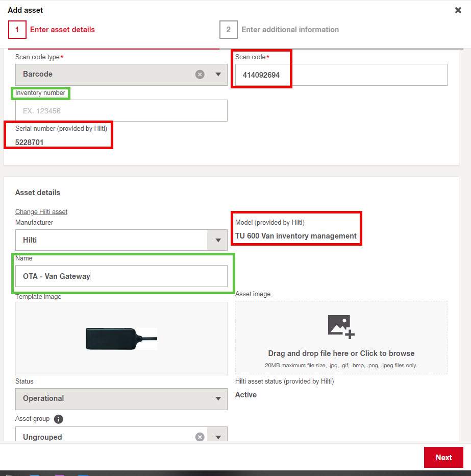The width and height of the screenshot is (471, 476).
Task: Select the template image of the gateway device
Action: 121,339
